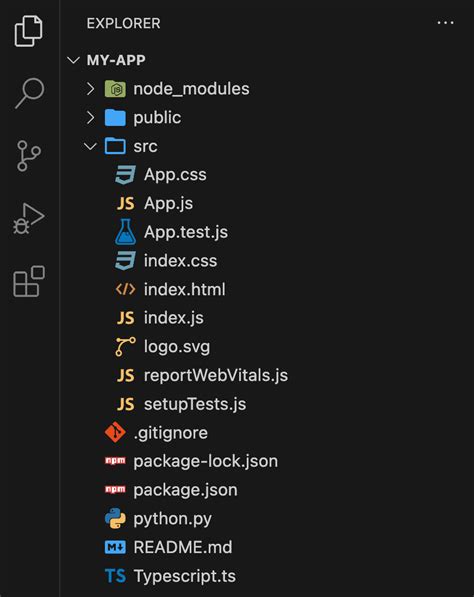474x597 pixels.
Task: Open the index.js file
Action: (x=174, y=318)
